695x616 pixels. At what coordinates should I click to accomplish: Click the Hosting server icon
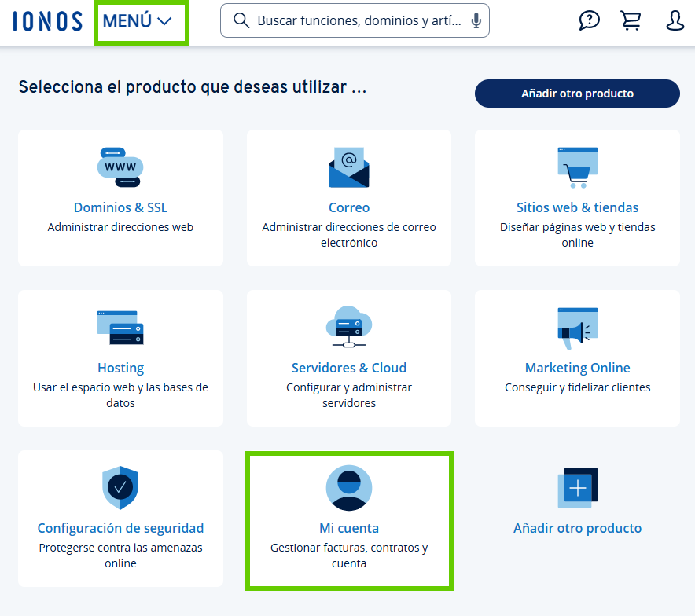click(120, 328)
